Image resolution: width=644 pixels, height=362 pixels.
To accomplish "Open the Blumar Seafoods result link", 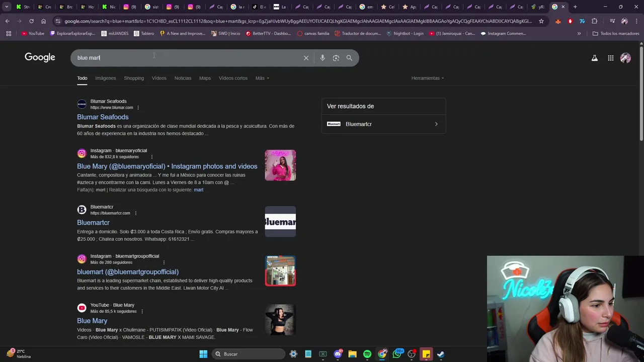I will pyautogui.click(x=103, y=117).
